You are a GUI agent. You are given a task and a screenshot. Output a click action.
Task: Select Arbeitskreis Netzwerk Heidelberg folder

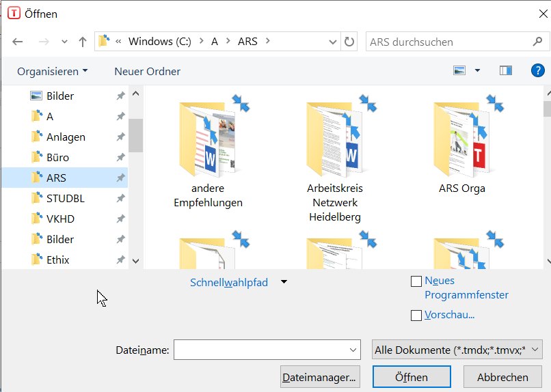coord(335,158)
